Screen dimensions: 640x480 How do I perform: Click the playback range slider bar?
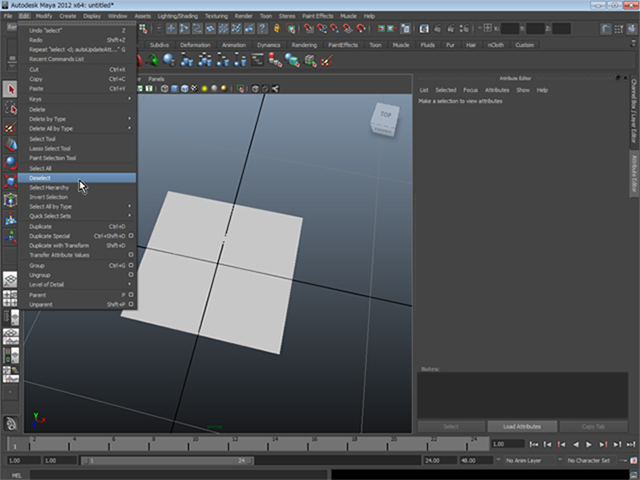tap(167, 460)
